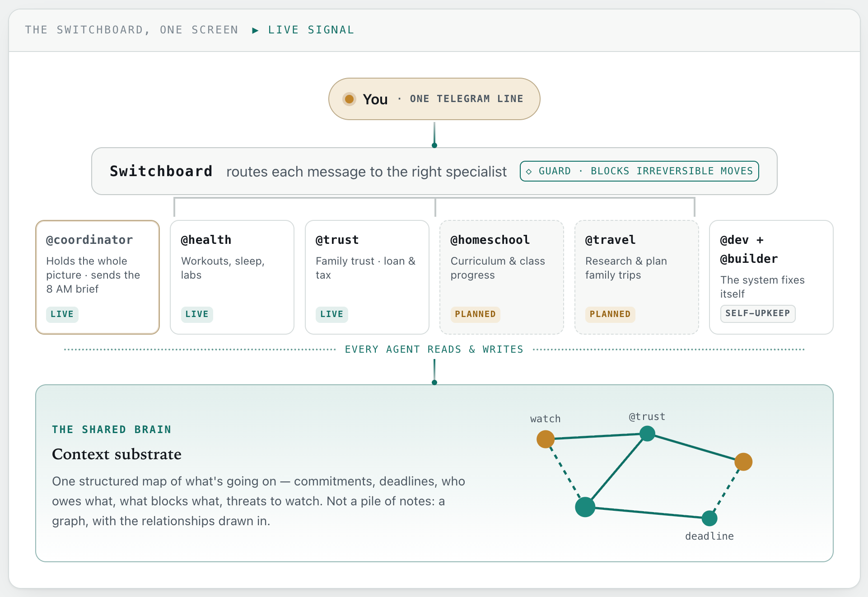Click the LIVE badge on @coordinator card
Viewport: 868px width, 597px height.
click(62, 314)
